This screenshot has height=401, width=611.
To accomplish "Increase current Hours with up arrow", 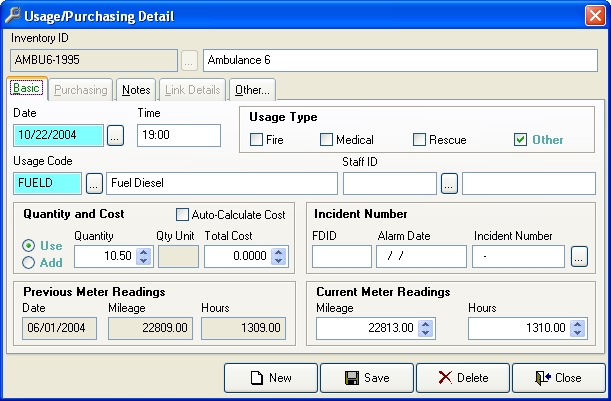I will click(577, 324).
